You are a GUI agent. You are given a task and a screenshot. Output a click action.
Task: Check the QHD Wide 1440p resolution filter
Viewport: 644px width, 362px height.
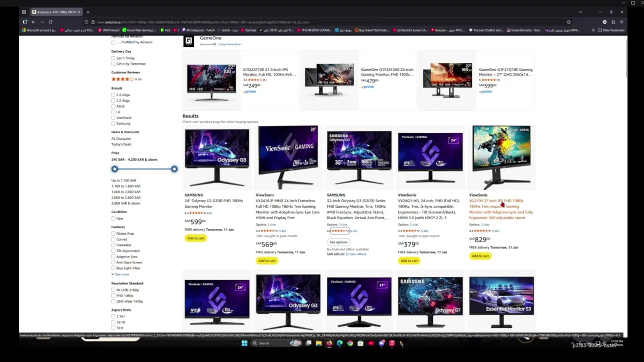click(x=113, y=301)
